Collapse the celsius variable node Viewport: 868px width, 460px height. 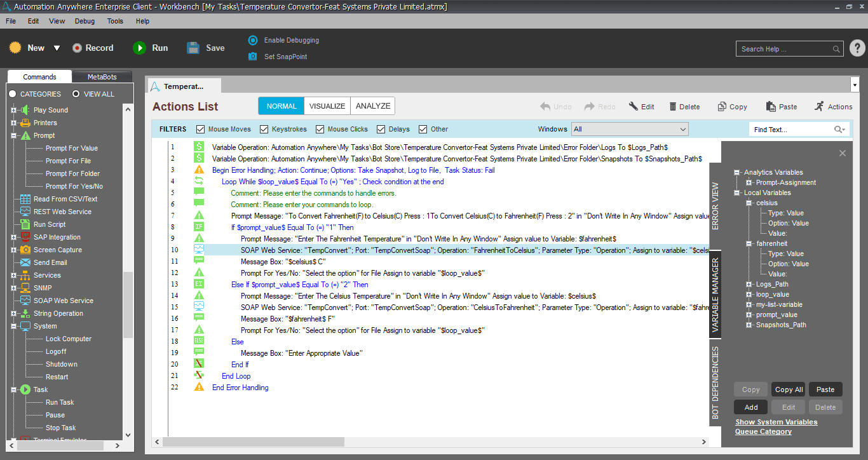[x=749, y=203]
